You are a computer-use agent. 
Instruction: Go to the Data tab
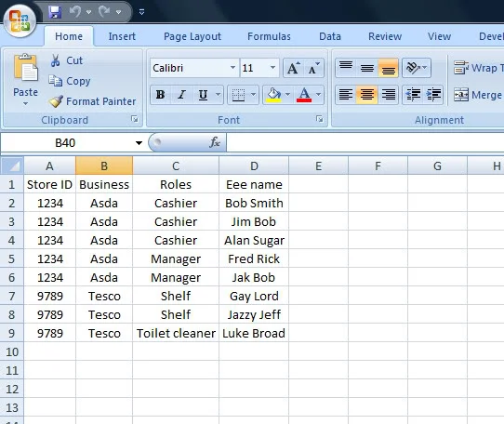click(330, 36)
